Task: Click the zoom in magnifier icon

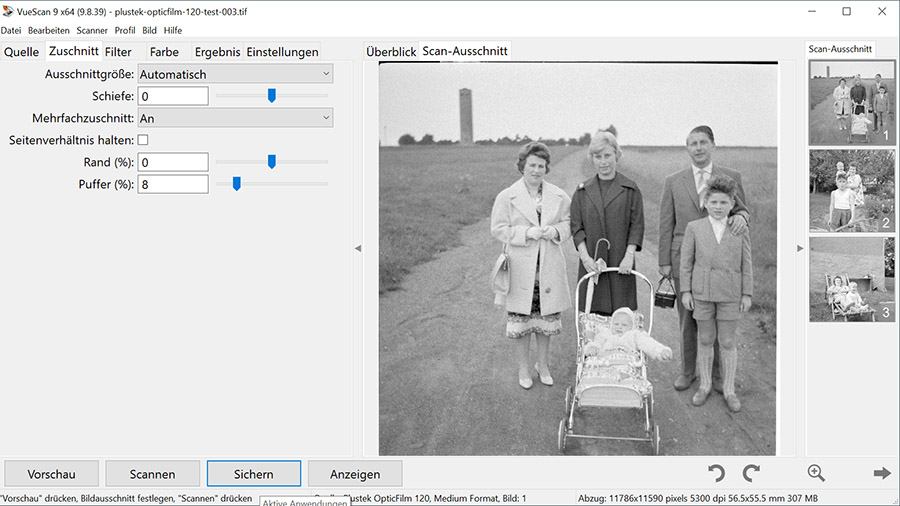Action: point(816,473)
